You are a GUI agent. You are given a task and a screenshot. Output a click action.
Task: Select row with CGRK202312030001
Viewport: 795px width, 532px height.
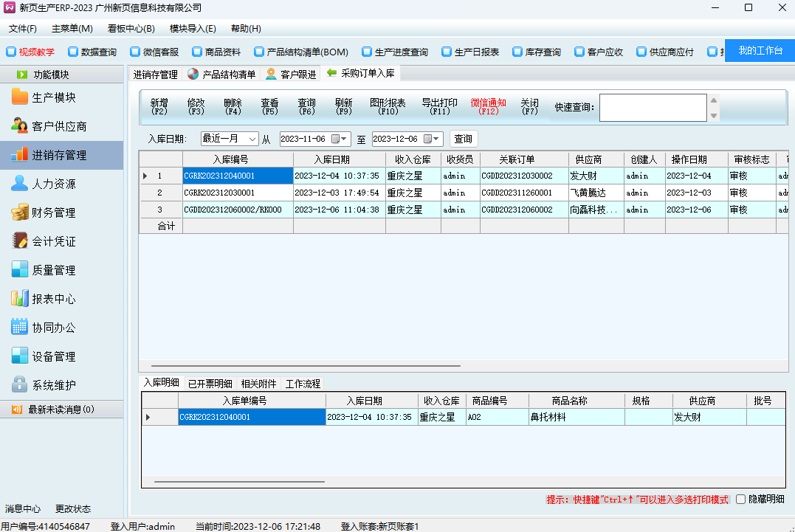[x=464, y=193]
